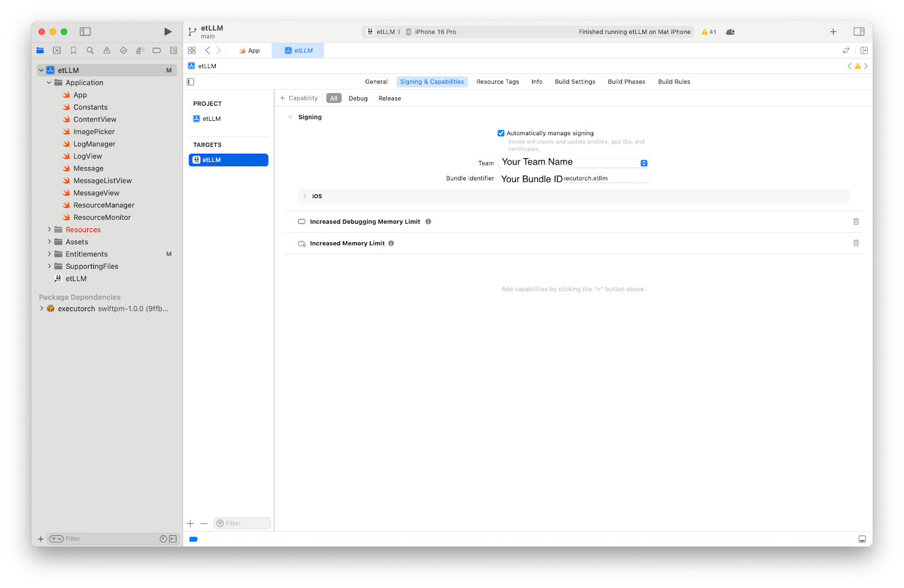Open the Issue navigator warning icon
The width and height of the screenshot is (904, 588).
(x=107, y=50)
